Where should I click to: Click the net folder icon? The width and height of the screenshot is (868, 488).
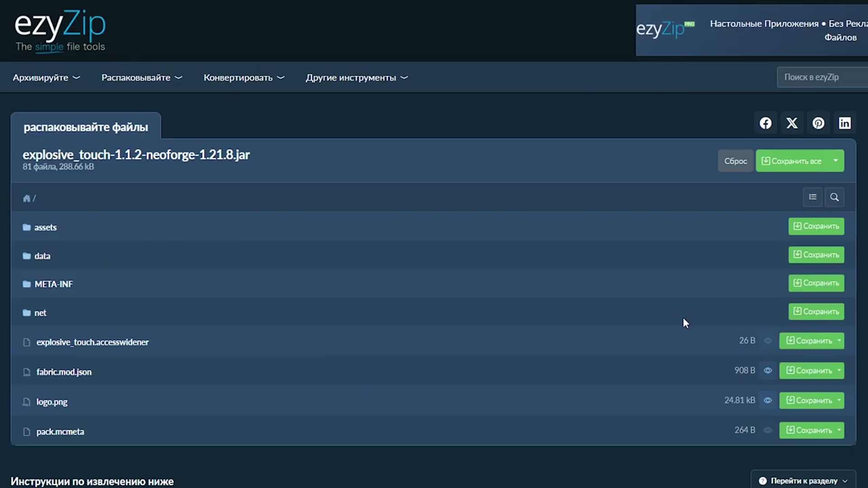click(x=27, y=313)
